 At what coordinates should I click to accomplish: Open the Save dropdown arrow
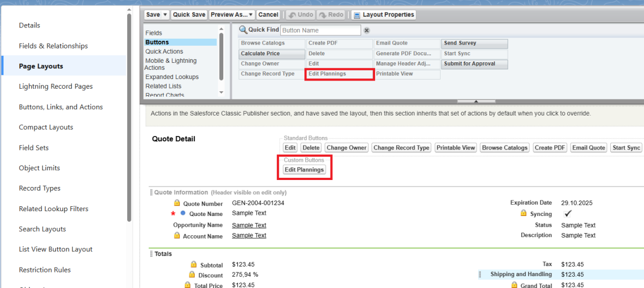tap(165, 15)
